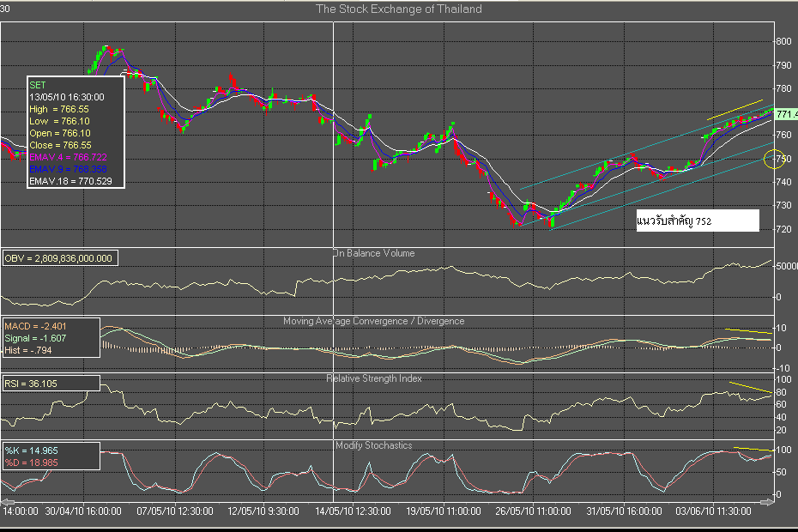Click the 19/05/10 11:00:00 time axis label
Viewport: 798px width, 532px height.
444,511
